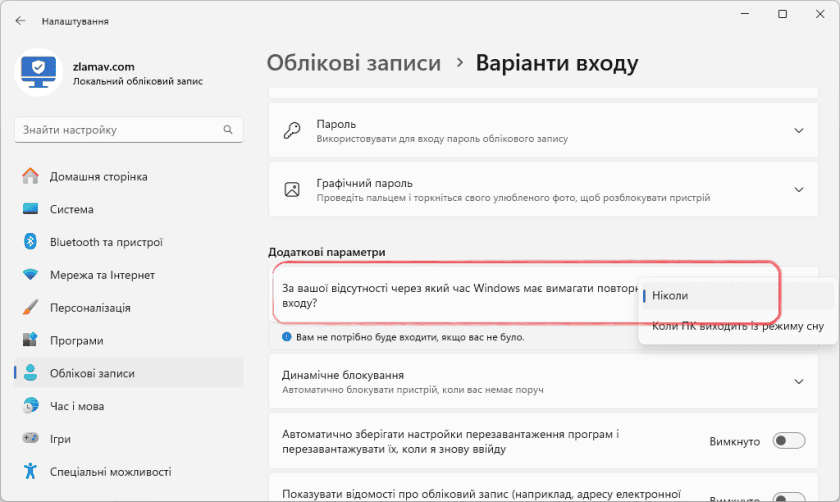This screenshot has height=502, width=840.
Task: Select the Мережа та Інтернет wifi icon
Action: pyautogui.click(x=31, y=275)
